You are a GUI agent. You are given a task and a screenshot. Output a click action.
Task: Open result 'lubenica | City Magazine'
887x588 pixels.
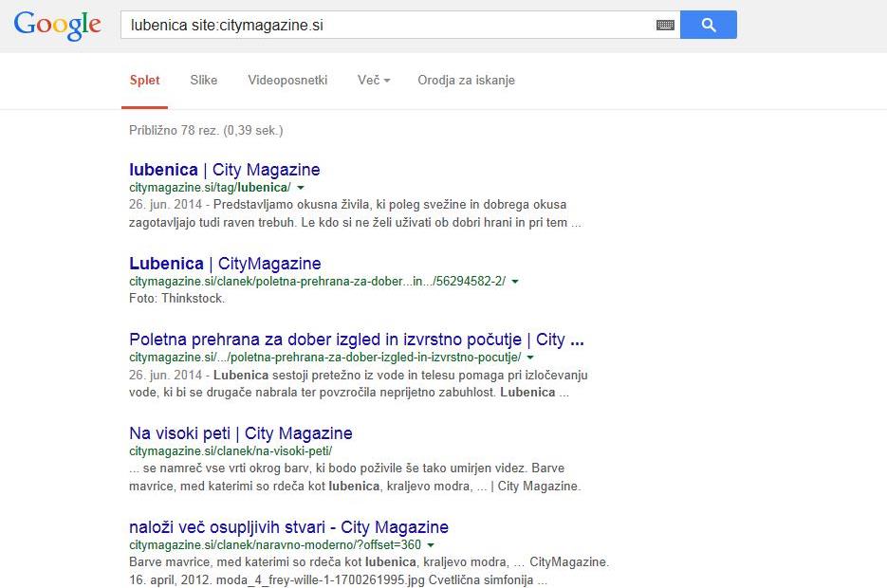tap(225, 170)
